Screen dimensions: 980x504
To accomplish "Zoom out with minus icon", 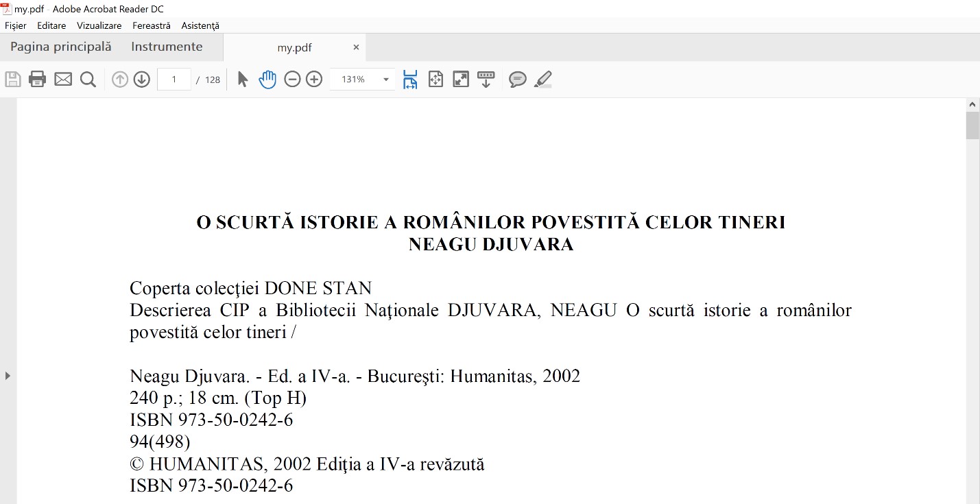I will (292, 80).
